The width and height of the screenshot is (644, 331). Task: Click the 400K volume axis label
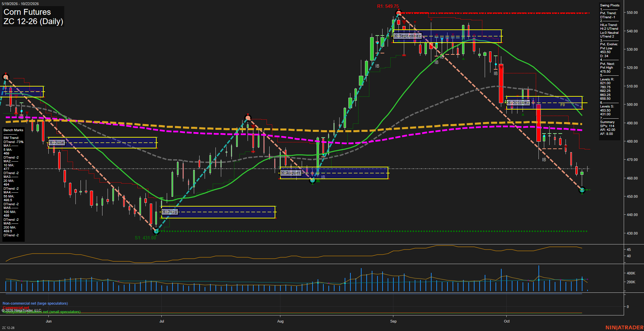click(631, 273)
